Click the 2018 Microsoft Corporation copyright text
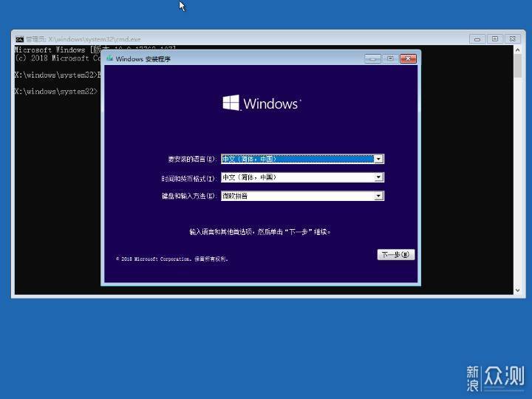The width and height of the screenshot is (532, 399). tap(172, 259)
